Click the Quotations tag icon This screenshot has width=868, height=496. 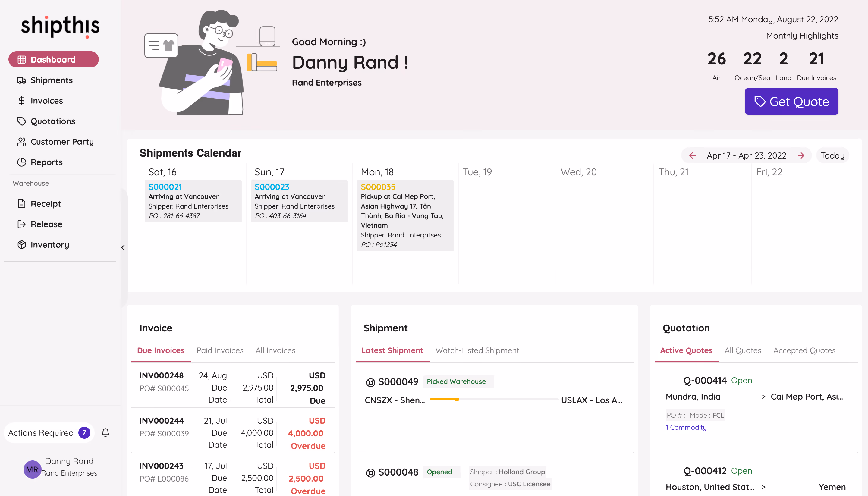point(22,121)
